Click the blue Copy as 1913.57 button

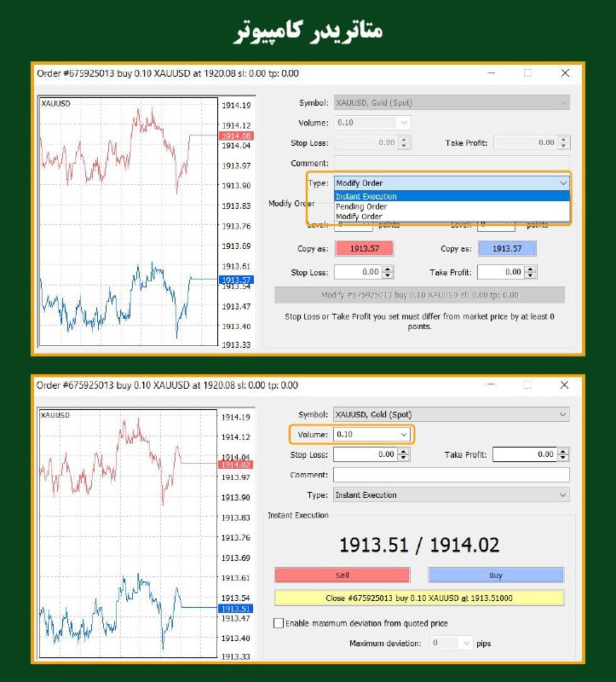pyautogui.click(x=507, y=248)
